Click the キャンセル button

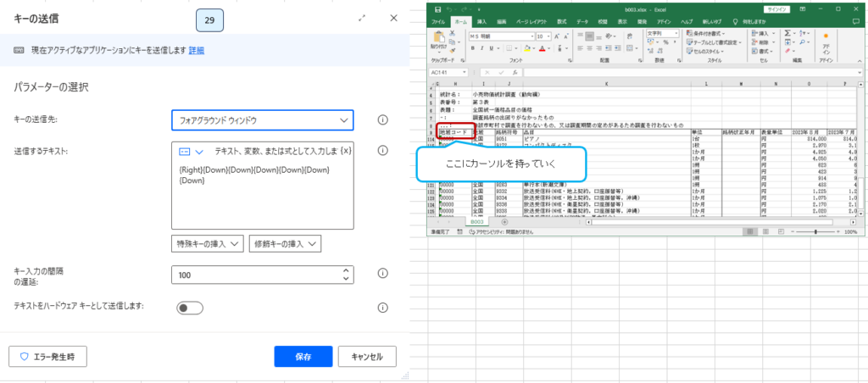[x=367, y=357]
